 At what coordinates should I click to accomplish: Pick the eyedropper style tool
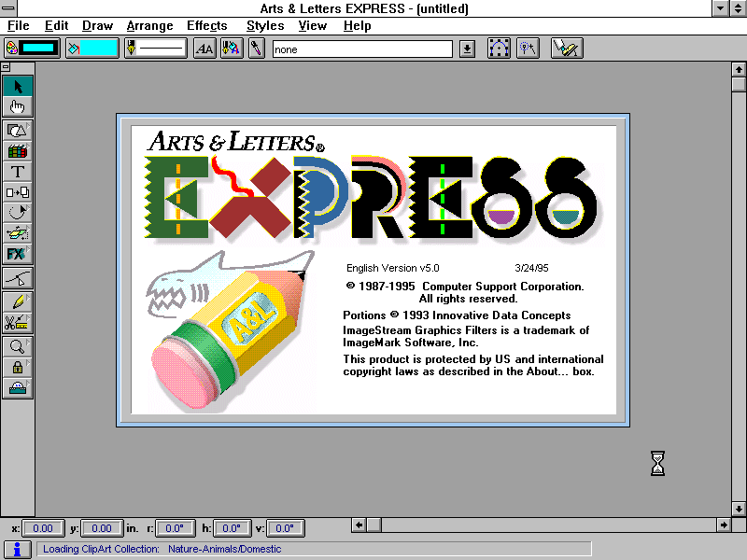click(x=257, y=49)
